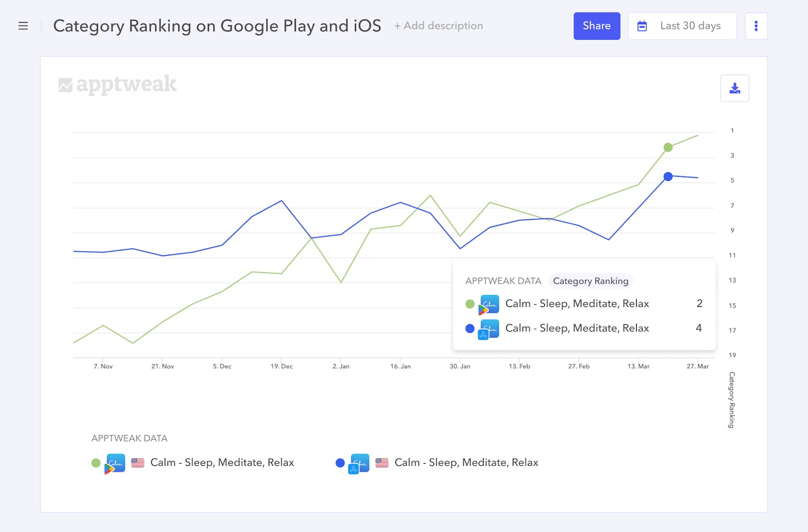Select the App Store Calm app icon in tooltip
808x532 pixels.
[x=489, y=328]
